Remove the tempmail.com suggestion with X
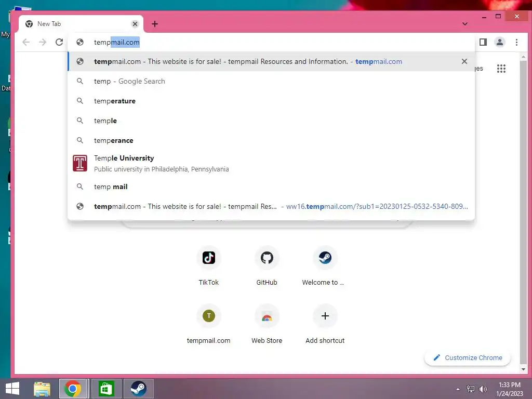This screenshot has width=532, height=399. tap(464, 61)
